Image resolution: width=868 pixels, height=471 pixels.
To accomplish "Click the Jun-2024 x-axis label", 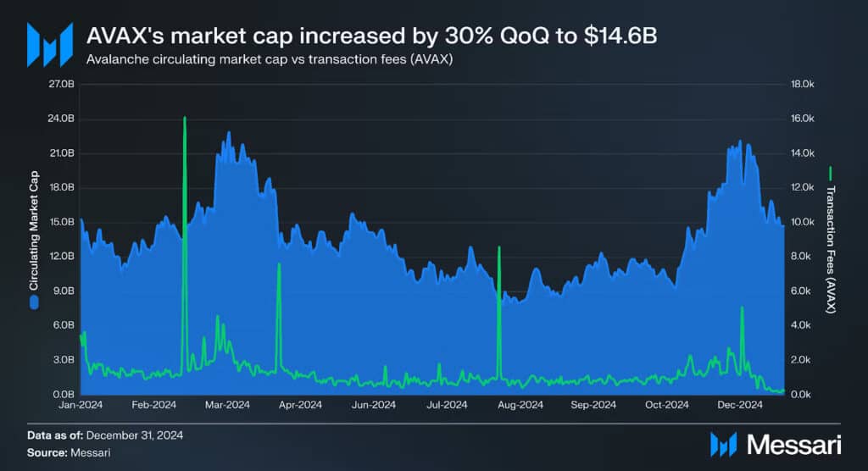I will tap(374, 405).
